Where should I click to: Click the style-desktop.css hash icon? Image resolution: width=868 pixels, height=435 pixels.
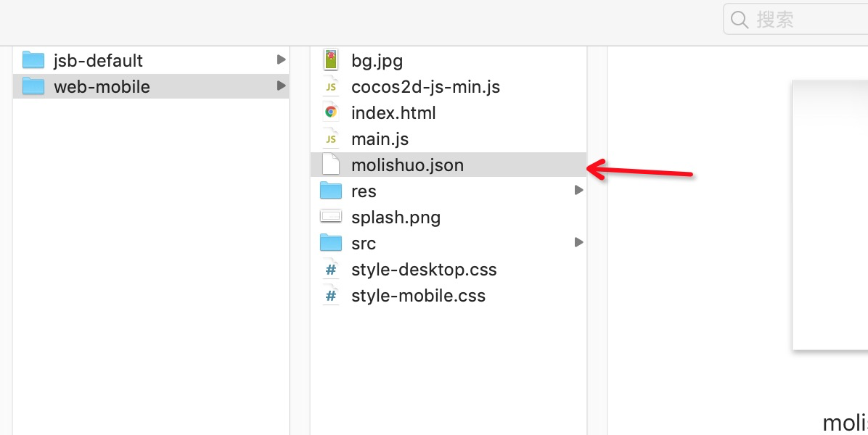point(331,270)
